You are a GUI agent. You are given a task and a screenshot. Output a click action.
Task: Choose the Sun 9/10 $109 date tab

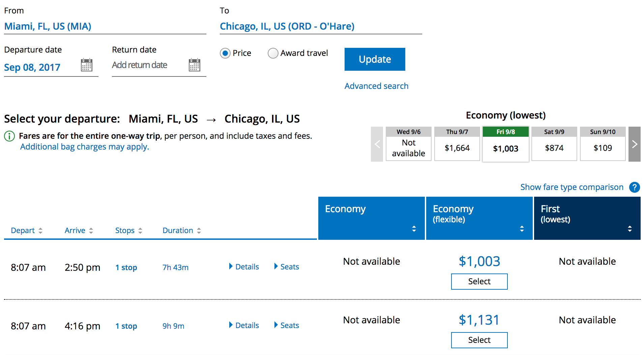pyautogui.click(x=603, y=144)
